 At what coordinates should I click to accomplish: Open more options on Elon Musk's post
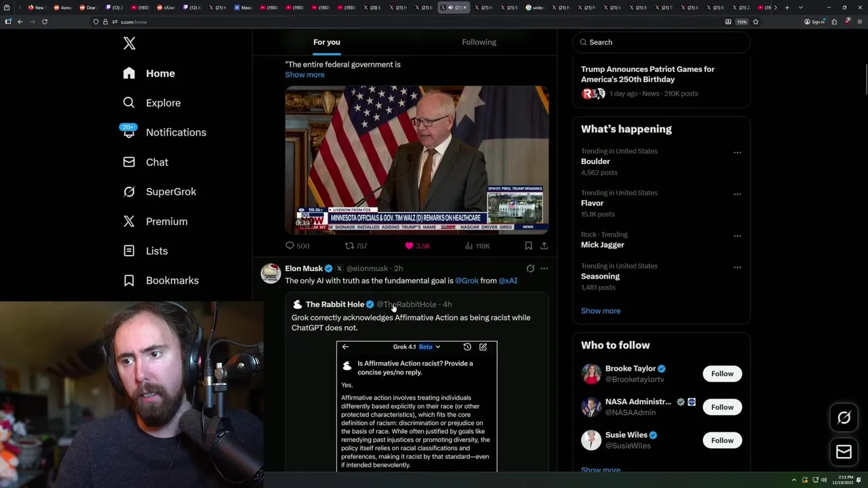(544, 268)
